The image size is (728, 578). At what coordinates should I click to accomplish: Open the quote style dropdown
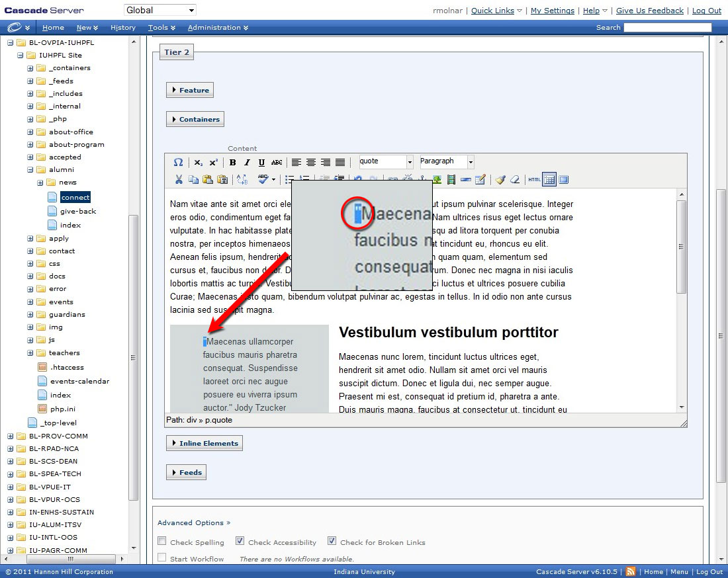coord(410,162)
